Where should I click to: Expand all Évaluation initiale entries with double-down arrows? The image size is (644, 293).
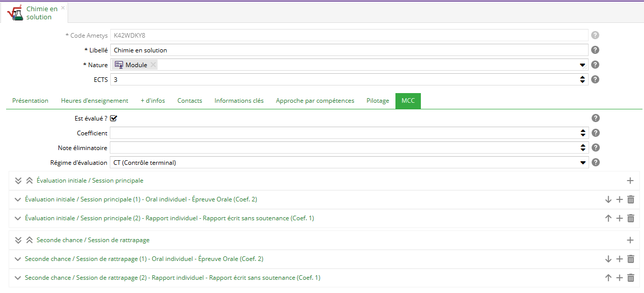pyautogui.click(x=18, y=181)
